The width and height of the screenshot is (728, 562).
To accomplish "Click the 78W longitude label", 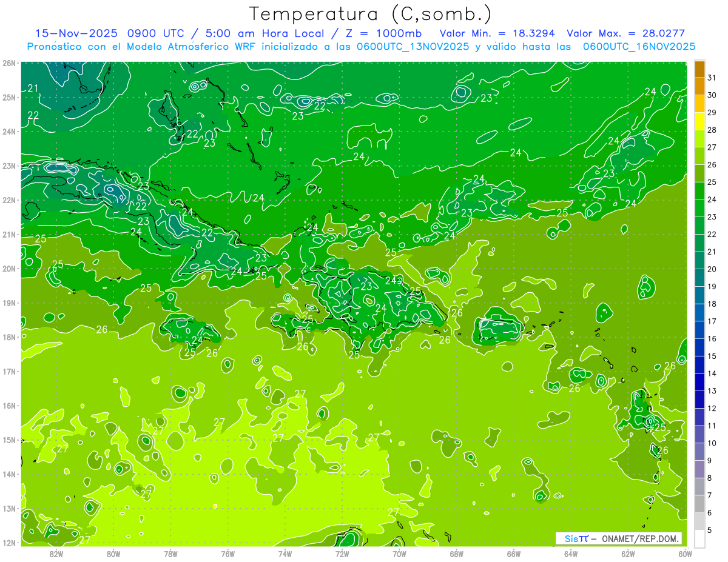I will [x=170, y=554].
